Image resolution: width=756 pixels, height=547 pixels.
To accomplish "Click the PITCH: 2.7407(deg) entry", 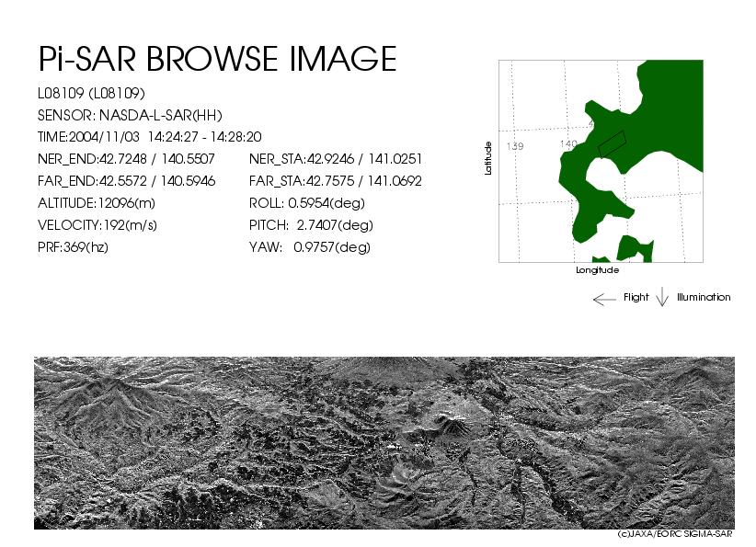I will (311, 225).
